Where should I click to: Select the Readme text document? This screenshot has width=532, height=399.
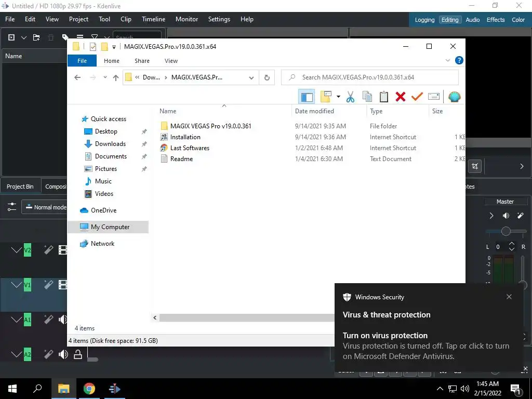click(x=181, y=159)
